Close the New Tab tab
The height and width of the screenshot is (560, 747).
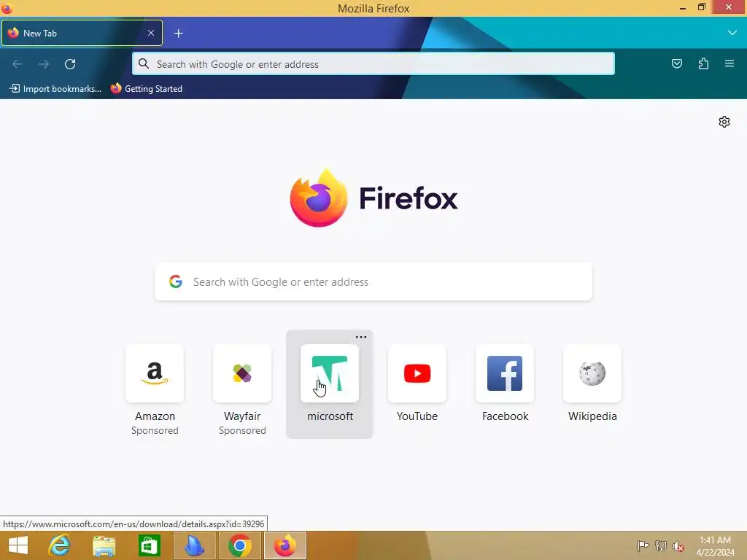[151, 33]
